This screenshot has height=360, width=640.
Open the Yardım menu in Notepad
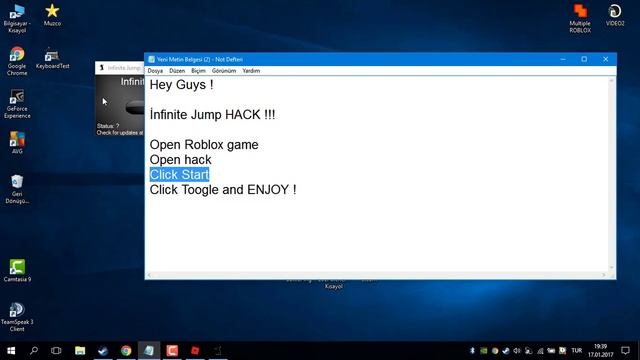(251, 71)
